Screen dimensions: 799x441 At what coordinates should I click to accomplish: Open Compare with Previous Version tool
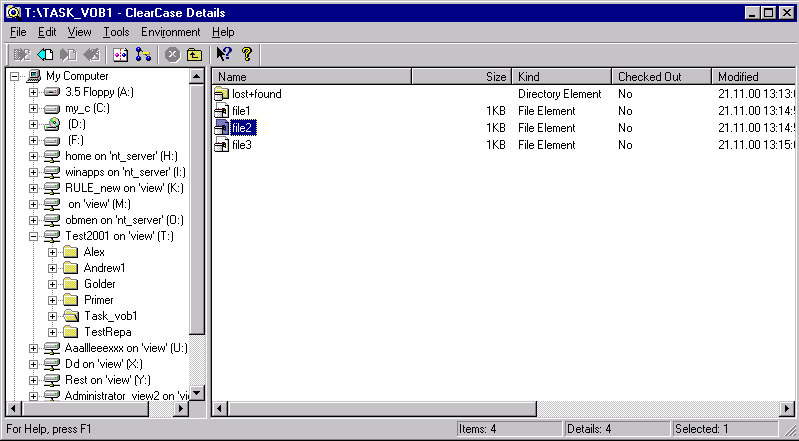121,55
